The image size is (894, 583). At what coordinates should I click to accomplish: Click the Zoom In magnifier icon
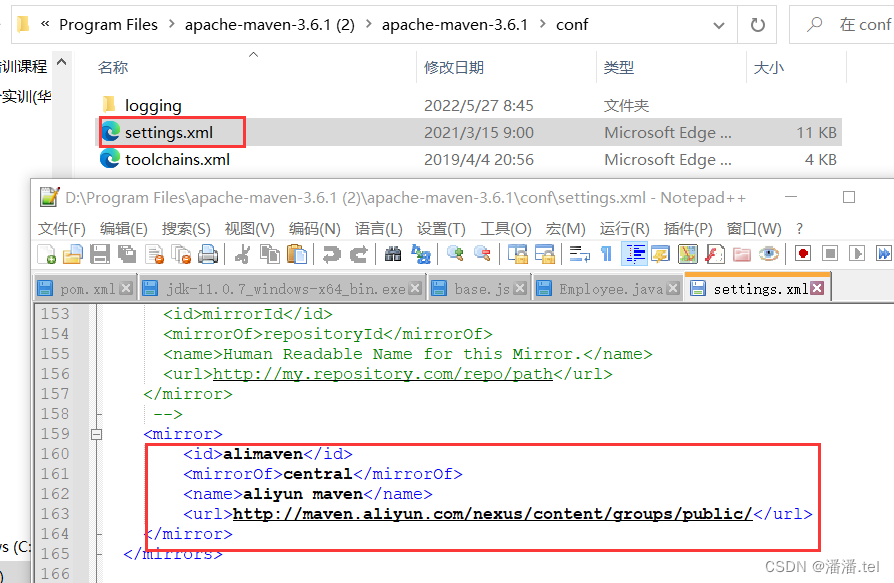point(455,254)
